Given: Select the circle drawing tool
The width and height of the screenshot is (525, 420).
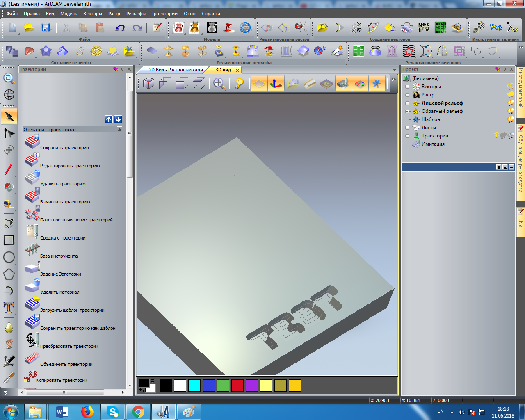Looking at the screenshot, I should tap(9, 257).
